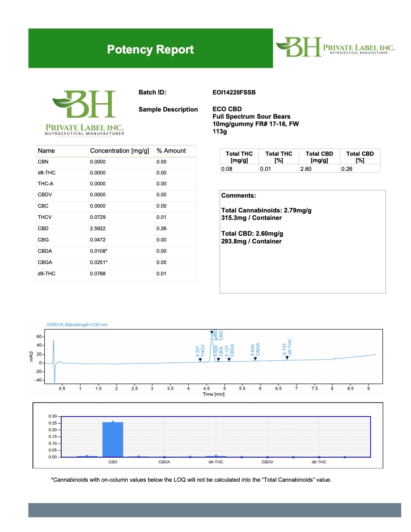Click the d9-THC label on bar chart axis
The width and height of the screenshot is (411, 532).
point(216,462)
